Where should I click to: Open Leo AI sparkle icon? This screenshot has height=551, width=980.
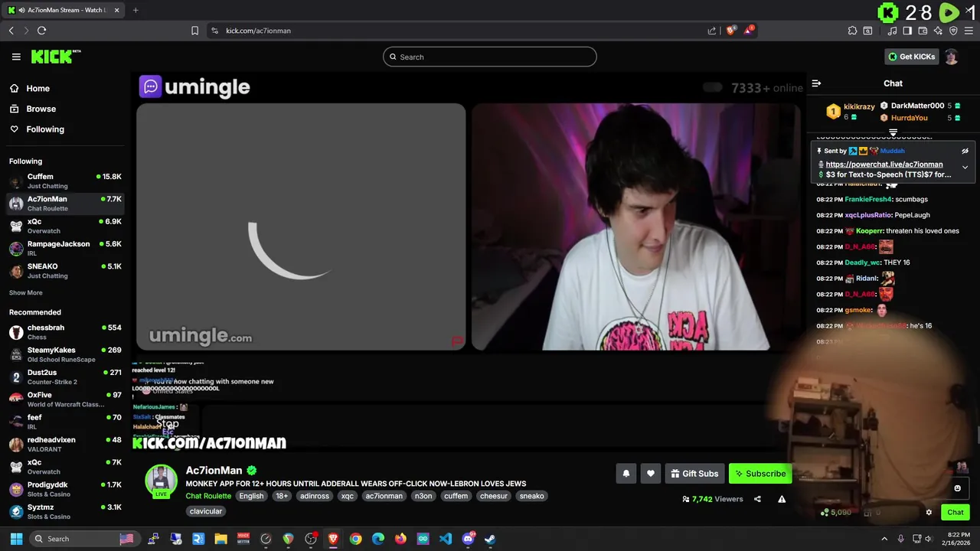coord(938,31)
